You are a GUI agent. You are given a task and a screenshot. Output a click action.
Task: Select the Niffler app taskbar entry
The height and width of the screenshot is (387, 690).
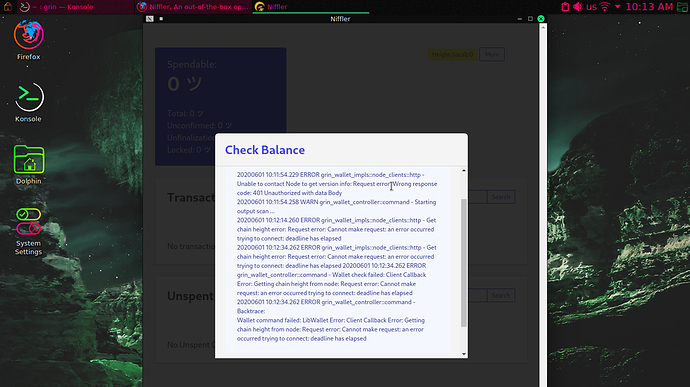(311, 7)
